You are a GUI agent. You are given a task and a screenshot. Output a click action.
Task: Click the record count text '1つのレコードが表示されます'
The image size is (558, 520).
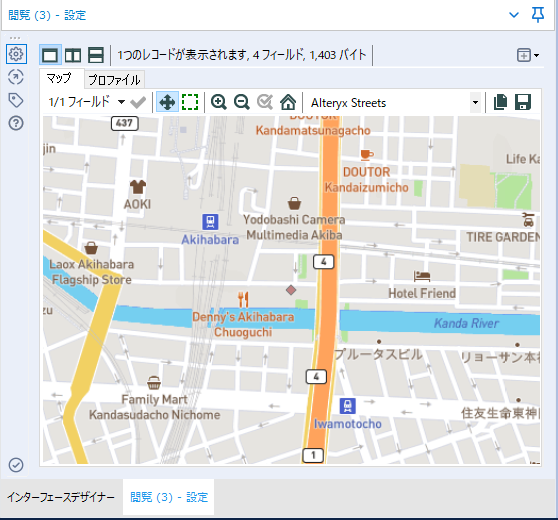182,55
